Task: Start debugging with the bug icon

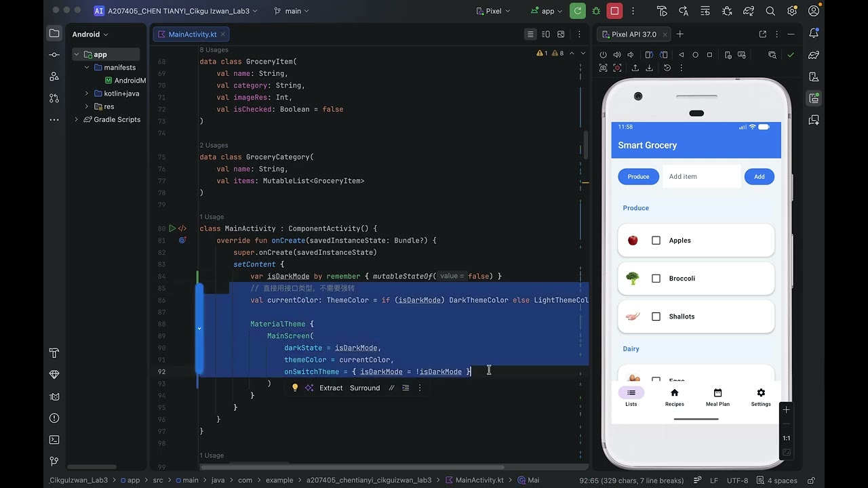Action: coord(596,11)
